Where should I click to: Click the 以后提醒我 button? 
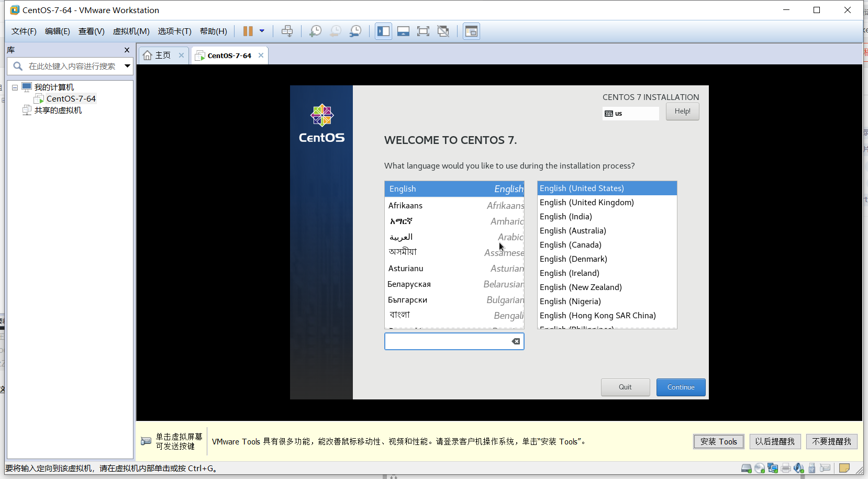point(775,442)
